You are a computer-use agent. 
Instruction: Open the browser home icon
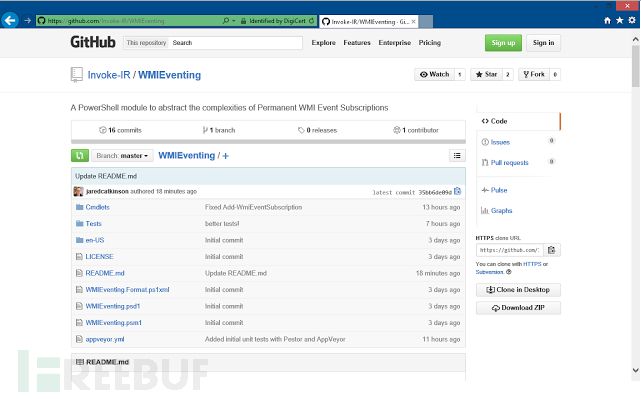pos(607,20)
